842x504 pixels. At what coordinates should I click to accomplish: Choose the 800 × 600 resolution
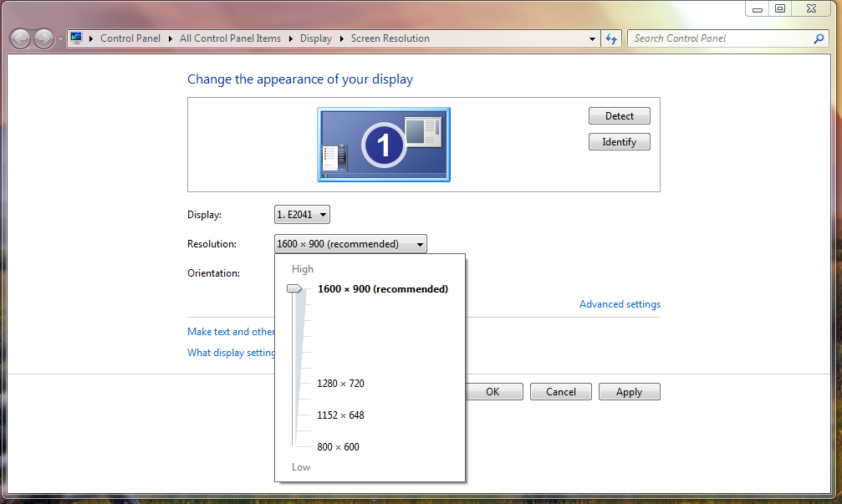(338, 447)
